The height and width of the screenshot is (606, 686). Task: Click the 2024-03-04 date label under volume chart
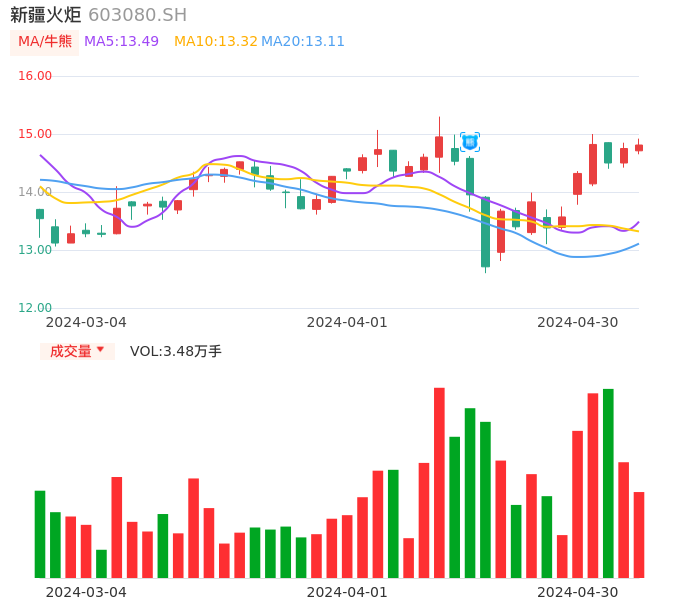pos(86,592)
